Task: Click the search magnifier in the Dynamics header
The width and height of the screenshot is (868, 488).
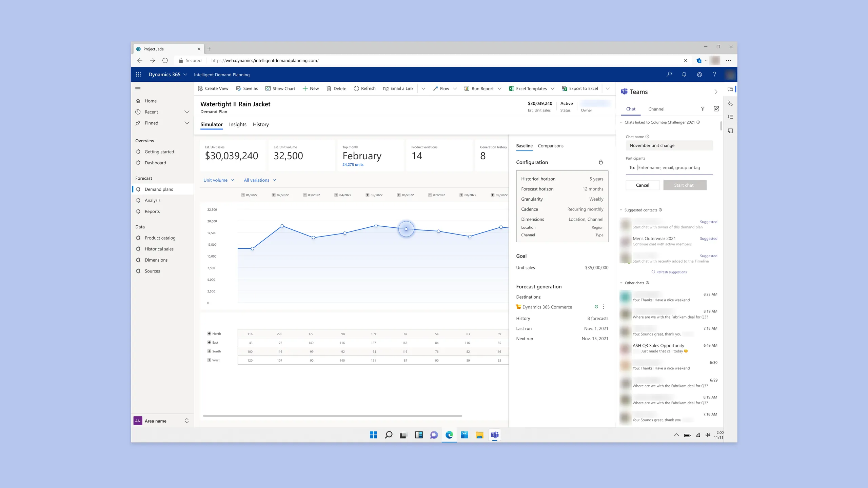Action: [x=669, y=74]
